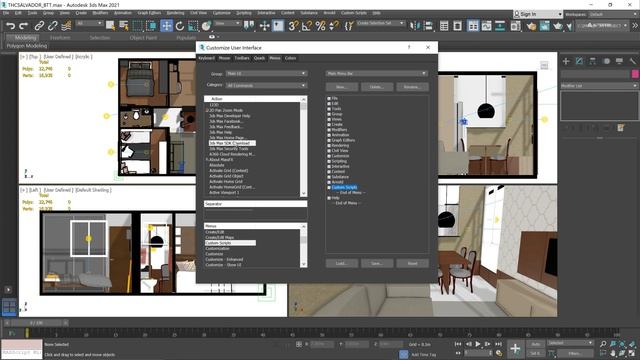This screenshot has height=360, width=640.
Task: Switch to Modify command panel tab
Action: (579, 61)
